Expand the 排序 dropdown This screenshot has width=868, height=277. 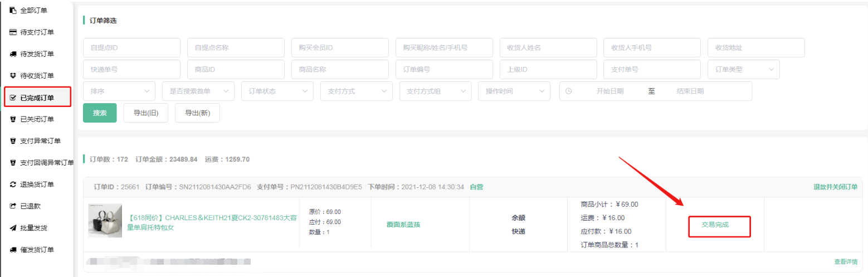pos(119,91)
